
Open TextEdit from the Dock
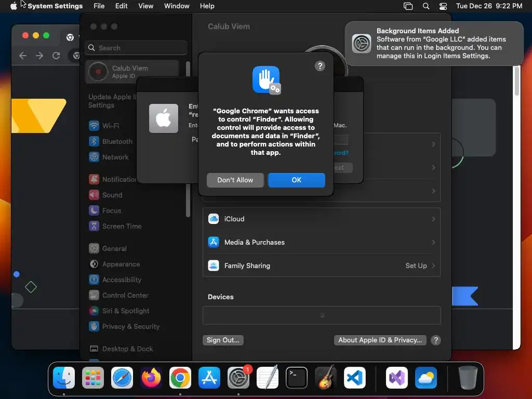(268, 378)
